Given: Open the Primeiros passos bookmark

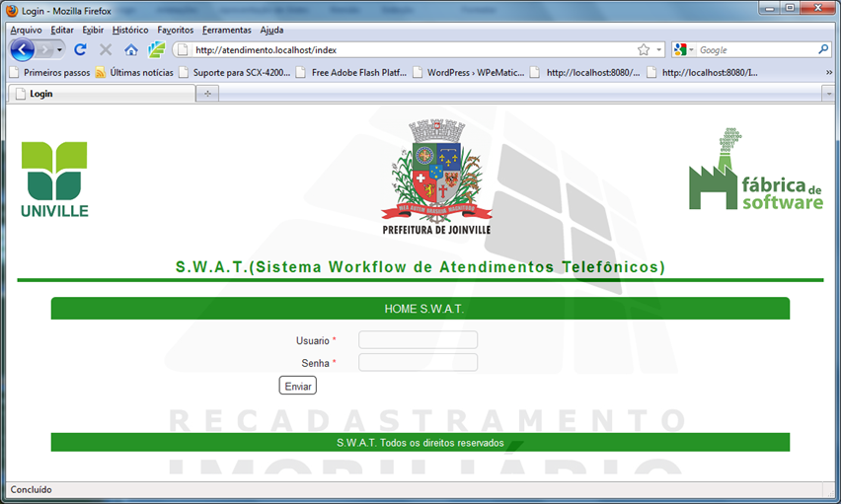Looking at the screenshot, I should click(x=50, y=72).
